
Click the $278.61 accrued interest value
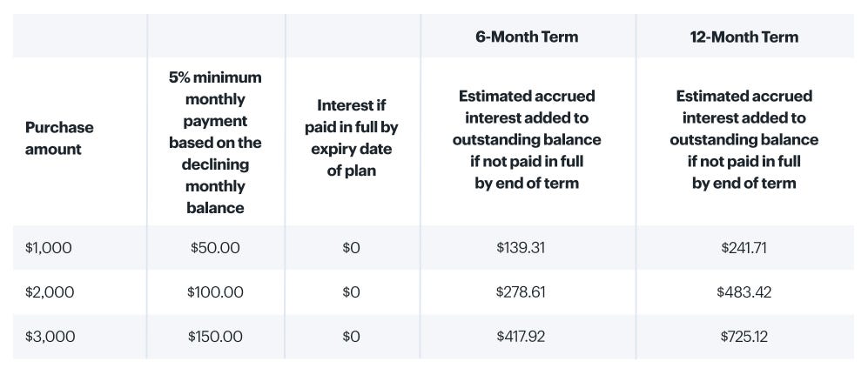(x=521, y=292)
